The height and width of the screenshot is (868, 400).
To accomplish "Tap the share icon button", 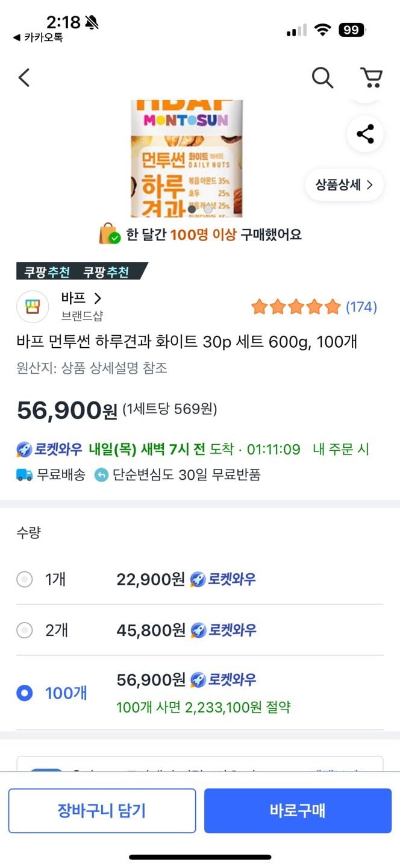I will click(x=365, y=134).
